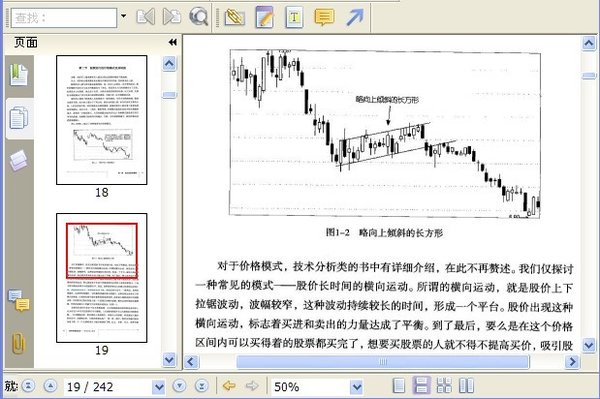
Task: Open the attachments paperclip panel
Action: pyautogui.click(x=19, y=343)
